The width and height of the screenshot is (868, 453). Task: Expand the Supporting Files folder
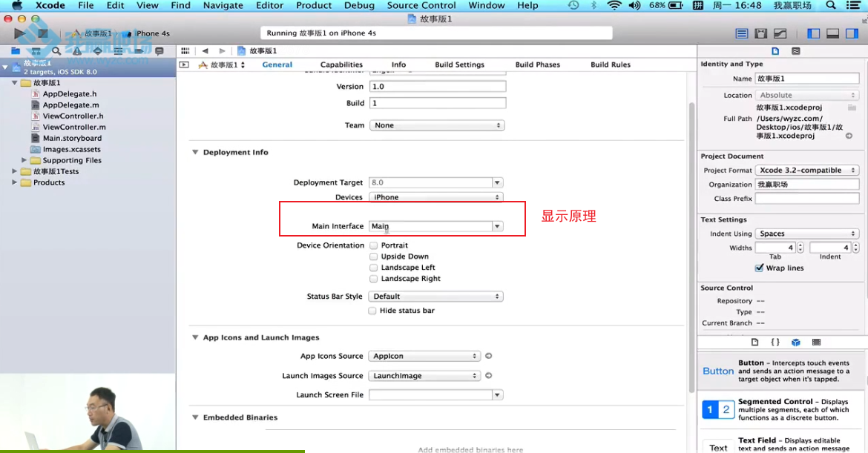(x=24, y=160)
